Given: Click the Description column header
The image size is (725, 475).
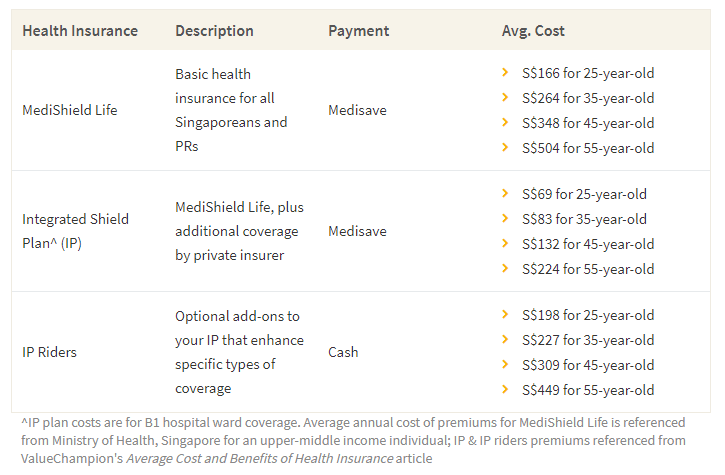Looking at the screenshot, I should [214, 31].
